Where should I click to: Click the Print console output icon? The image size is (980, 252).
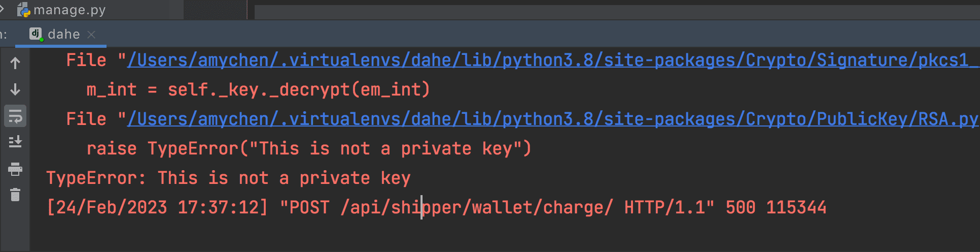(15, 169)
